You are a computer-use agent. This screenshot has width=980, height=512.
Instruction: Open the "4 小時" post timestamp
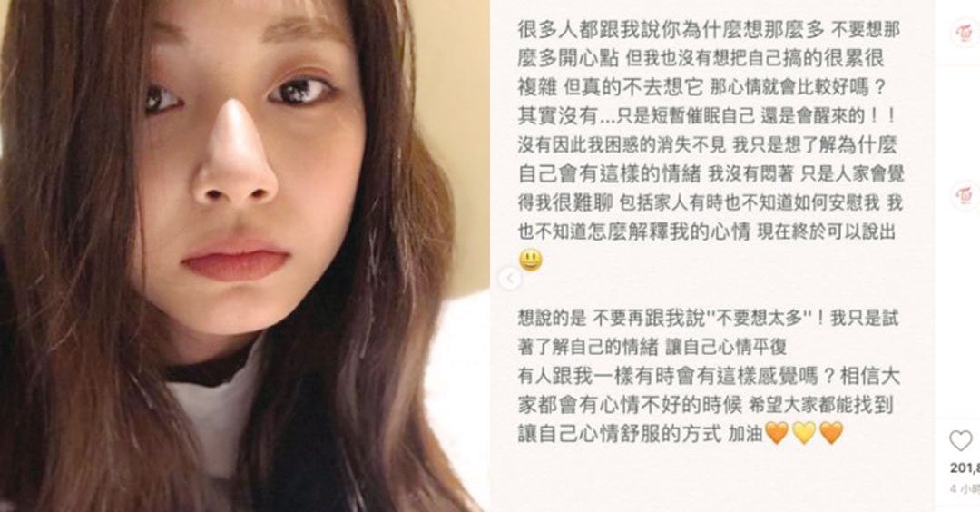(x=965, y=489)
